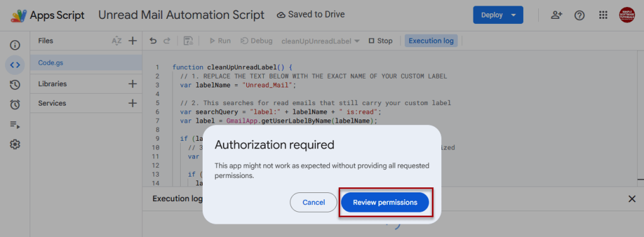Click the function cleanUpUnreadLabel line
Image resolution: width=644 pixels, height=237 pixels.
232,67
